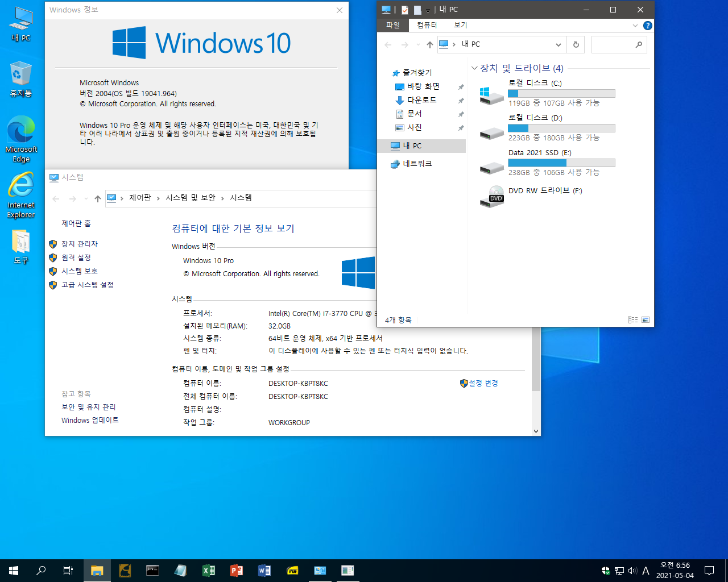Open the quick access toolbar customize dropdown
The width and height of the screenshot is (728, 582).
[x=428, y=10]
